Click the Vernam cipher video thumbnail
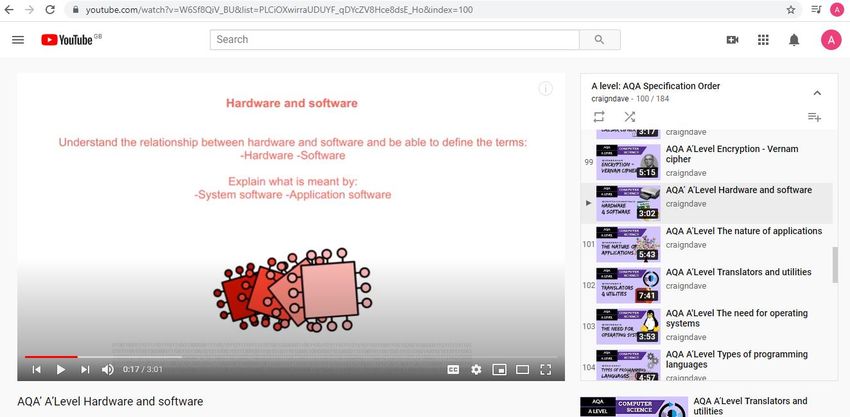This screenshot has width=850, height=417. click(628, 162)
